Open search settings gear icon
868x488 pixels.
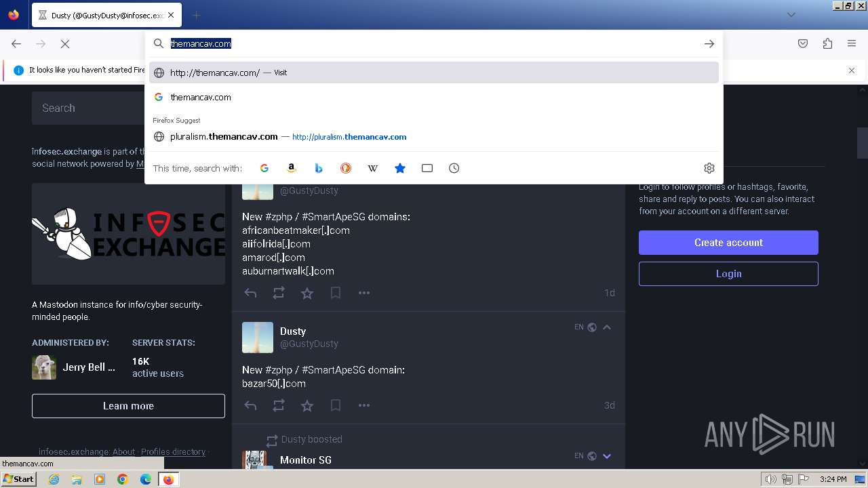coord(709,168)
